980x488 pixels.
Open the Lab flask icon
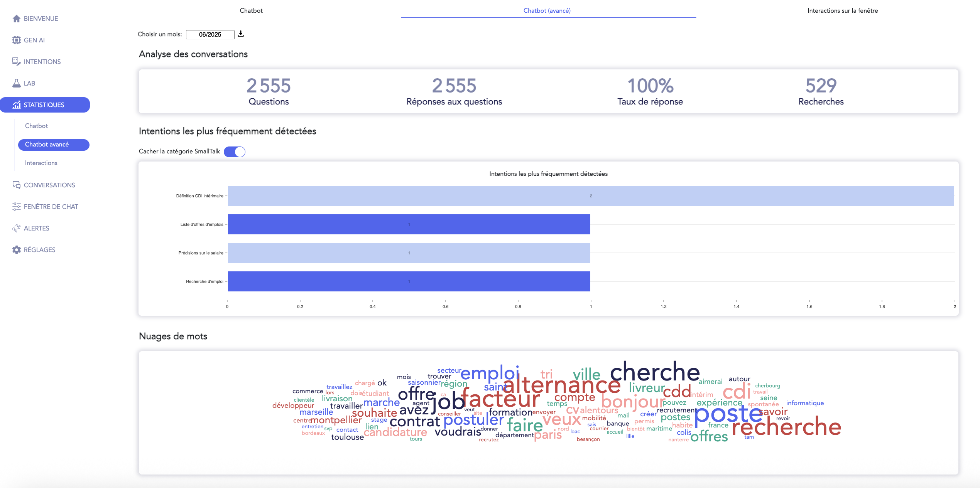pyautogui.click(x=16, y=83)
